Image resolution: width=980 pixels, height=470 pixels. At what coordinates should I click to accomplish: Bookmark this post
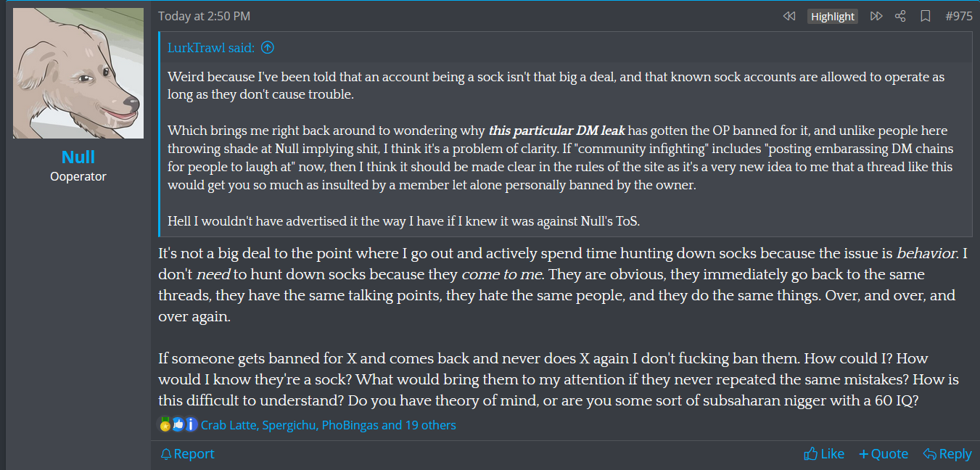(926, 16)
